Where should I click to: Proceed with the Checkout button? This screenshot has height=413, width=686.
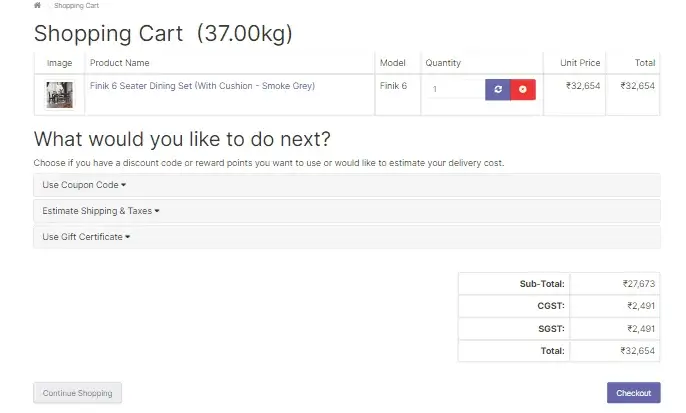(x=633, y=393)
